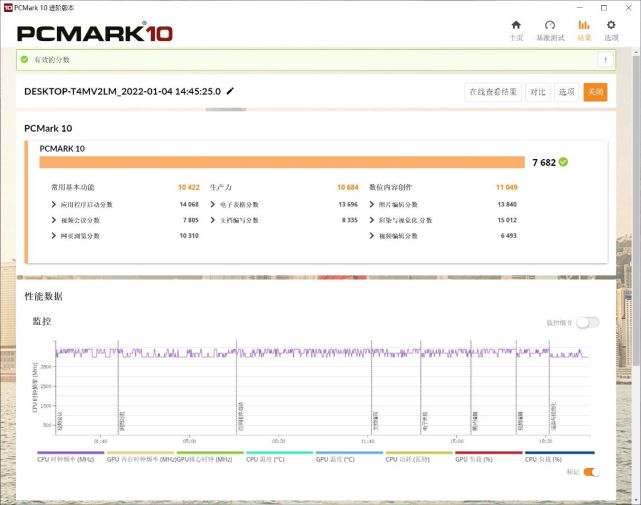Toggle CPU clock frequency legend series
The image size is (641, 505).
[70, 456]
